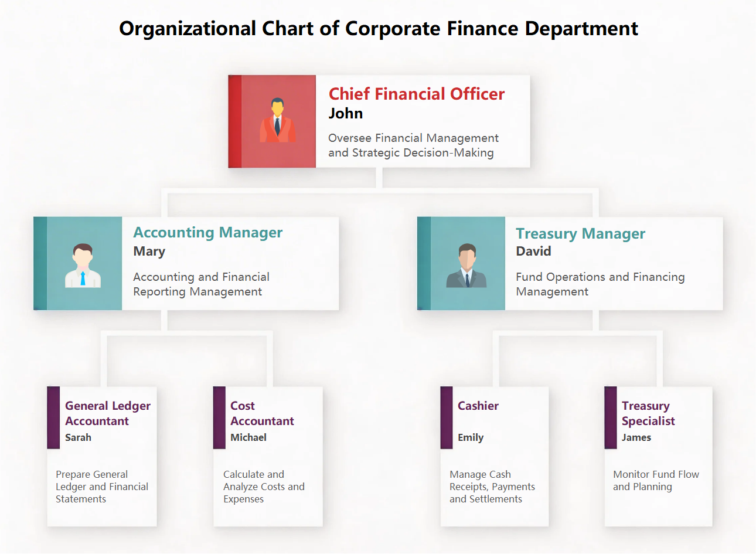Select the name Sarah
Screen dimensions: 756x554
(x=78, y=437)
